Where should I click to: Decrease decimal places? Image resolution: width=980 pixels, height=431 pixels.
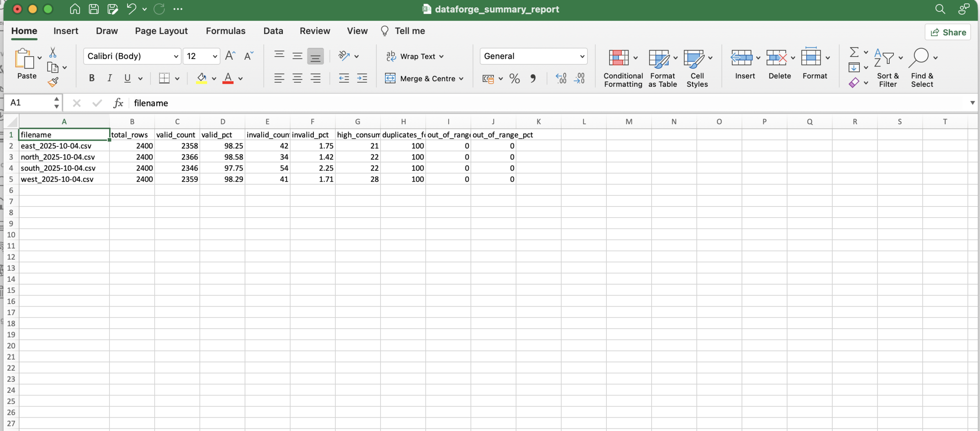click(579, 78)
